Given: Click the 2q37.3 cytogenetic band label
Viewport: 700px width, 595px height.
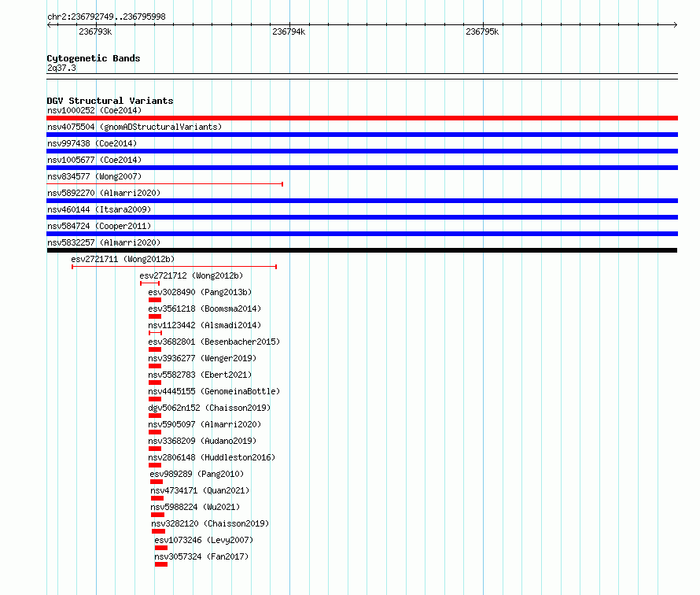Looking at the screenshot, I should 61,68.
